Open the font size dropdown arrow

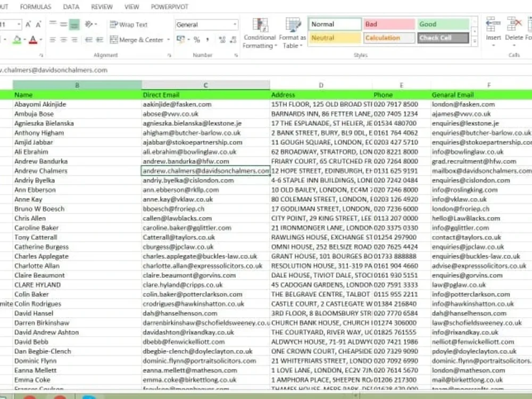point(19,24)
